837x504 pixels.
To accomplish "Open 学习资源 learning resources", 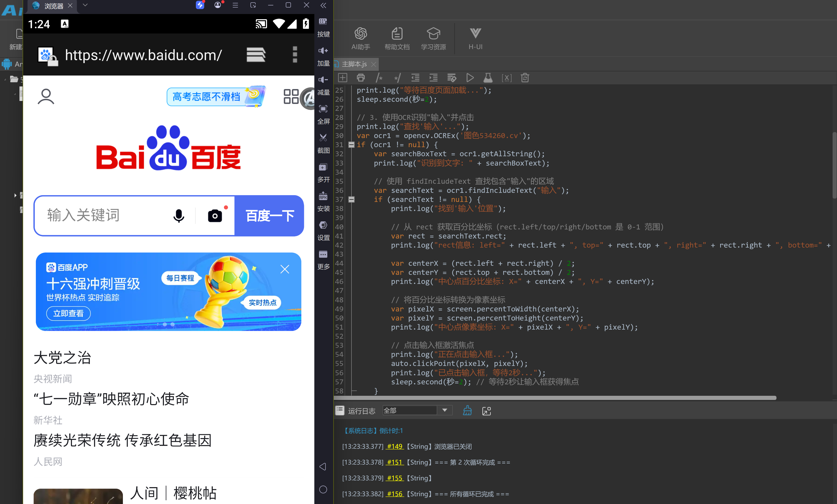I will (x=433, y=39).
